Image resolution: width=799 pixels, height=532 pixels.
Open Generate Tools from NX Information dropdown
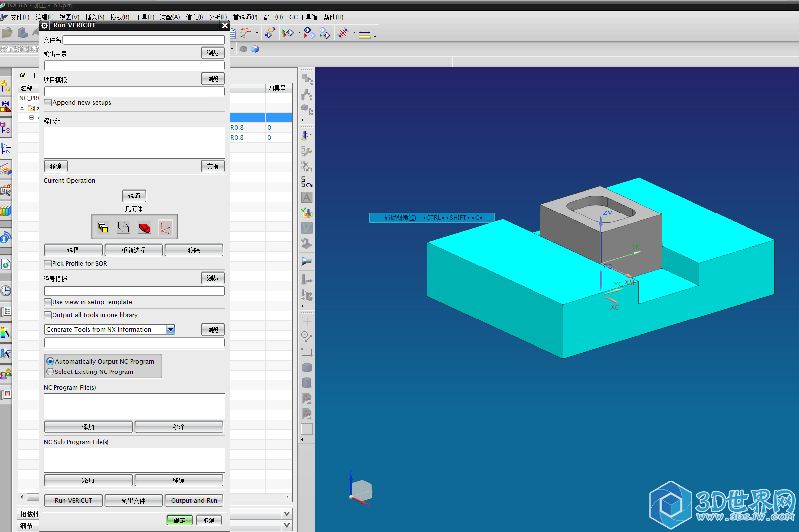(x=171, y=329)
